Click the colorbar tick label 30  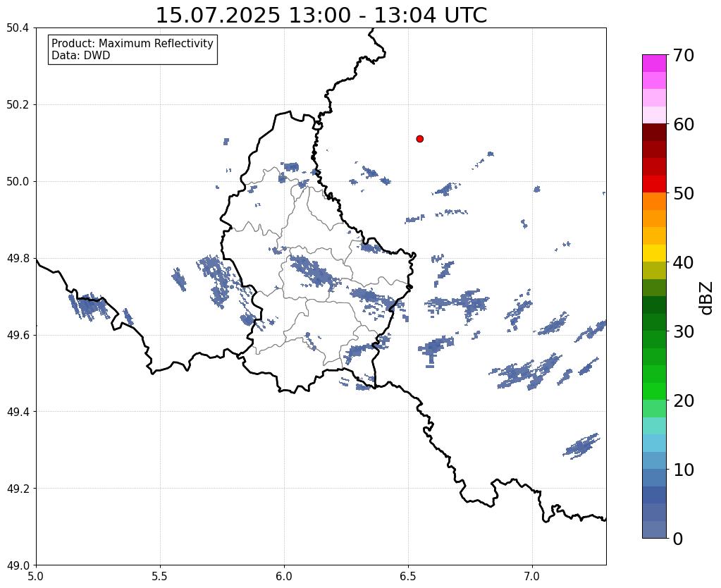pyautogui.click(x=684, y=331)
